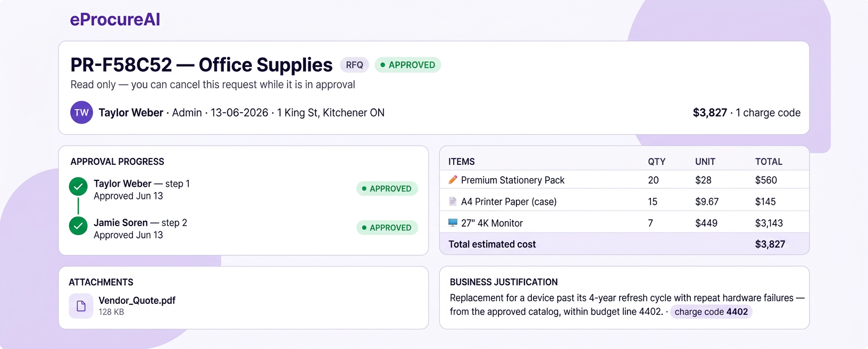Click the monitor icon beside 27" 4K Monitor
The width and height of the screenshot is (868, 349).
point(453,223)
